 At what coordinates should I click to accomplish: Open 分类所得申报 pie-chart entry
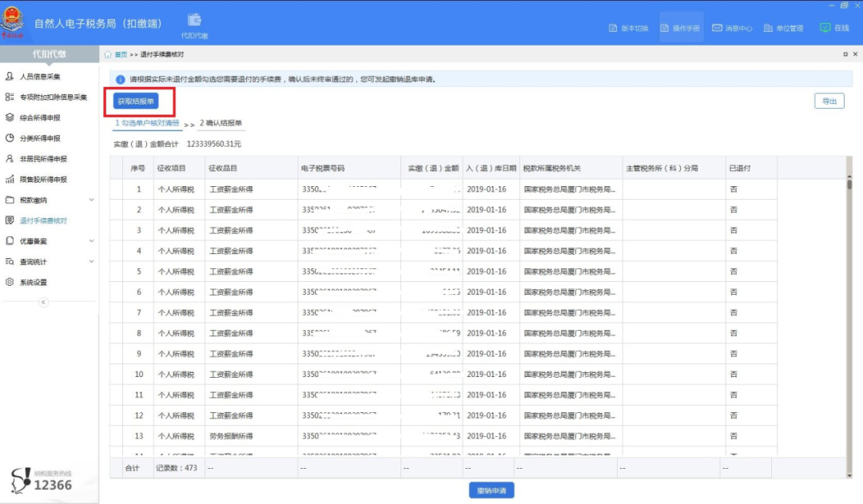point(10,138)
